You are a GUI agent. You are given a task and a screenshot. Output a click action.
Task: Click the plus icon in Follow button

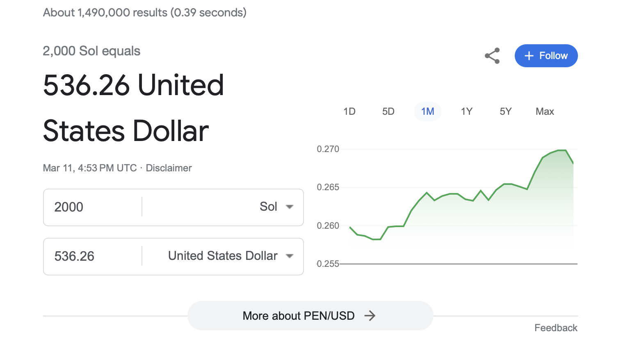point(529,56)
